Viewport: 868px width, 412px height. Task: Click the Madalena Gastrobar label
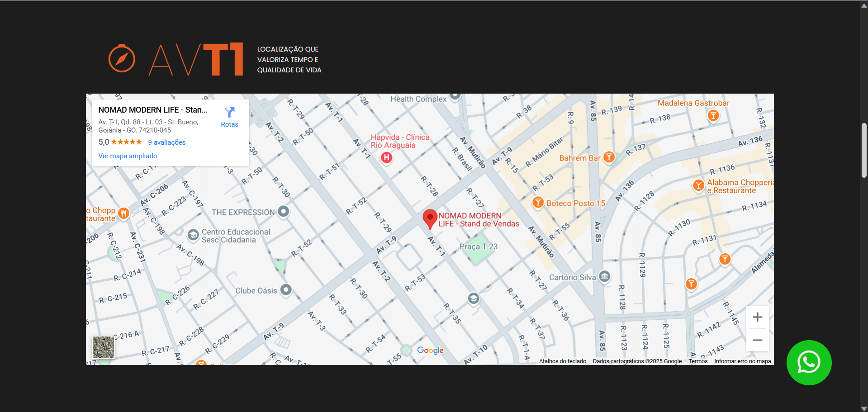click(693, 103)
